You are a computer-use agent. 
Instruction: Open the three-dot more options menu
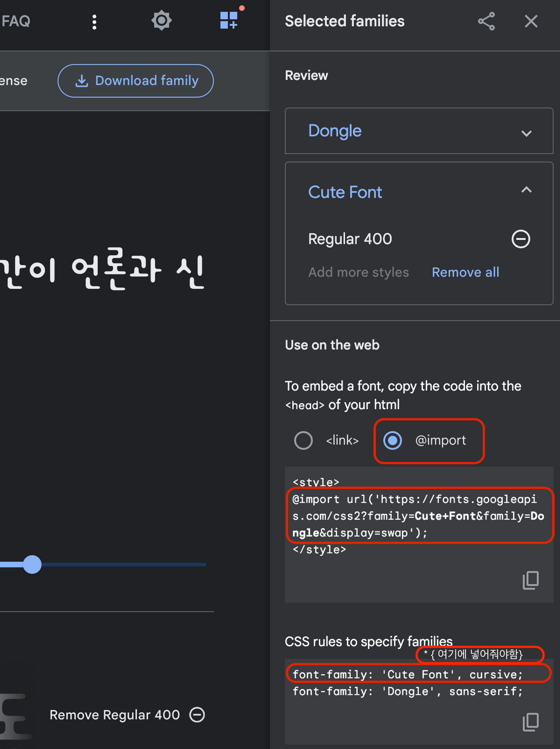pos(94,21)
